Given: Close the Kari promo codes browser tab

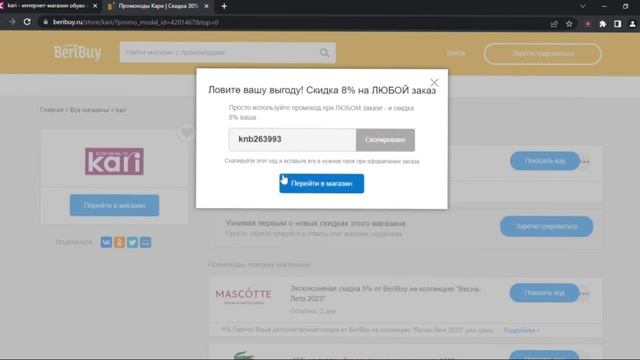Looking at the screenshot, I should pyautogui.click(x=206, y=6).
